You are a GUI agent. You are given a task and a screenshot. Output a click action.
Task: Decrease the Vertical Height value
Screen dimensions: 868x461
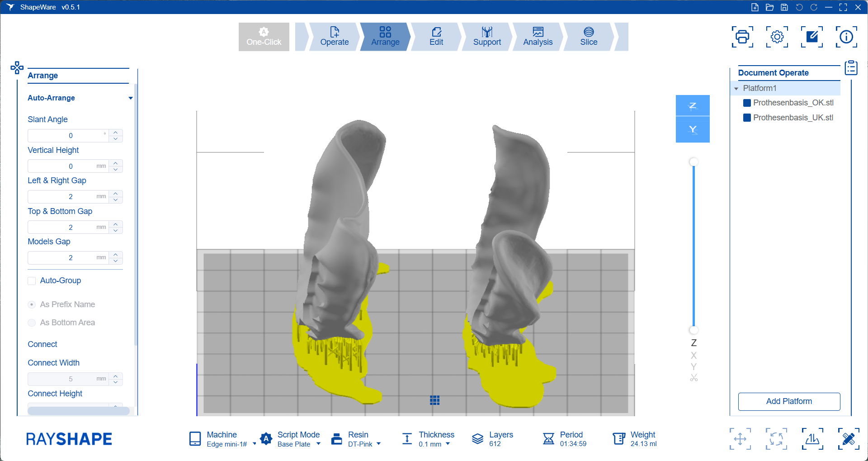(116, 170)
